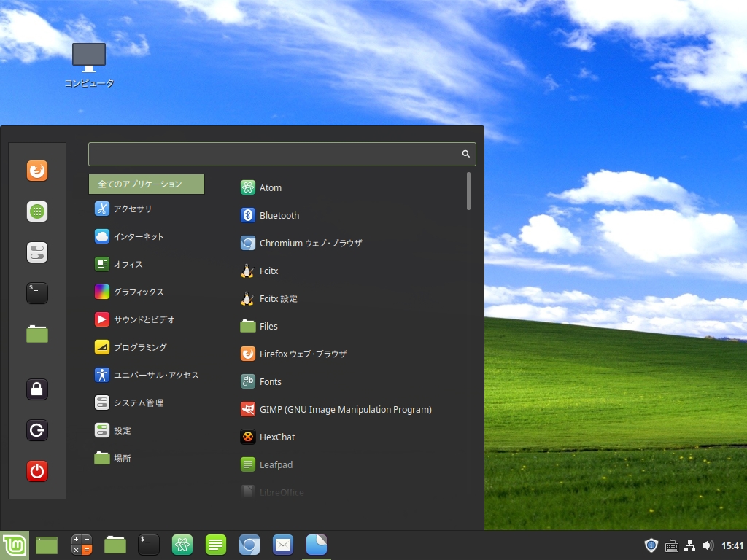Screen dimensions: 747x560
Task: Select the プログラミング category
Action: point(139,348)
